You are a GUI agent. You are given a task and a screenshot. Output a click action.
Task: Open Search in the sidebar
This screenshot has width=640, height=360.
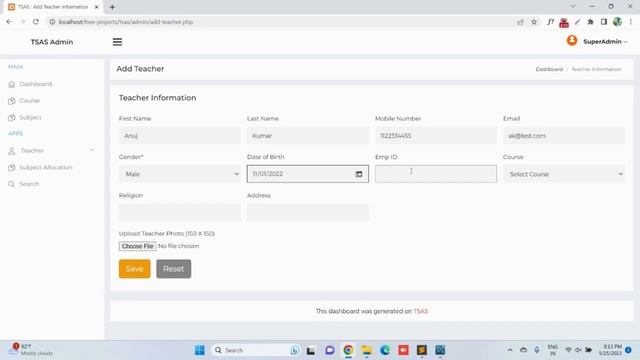coord(29,184)
